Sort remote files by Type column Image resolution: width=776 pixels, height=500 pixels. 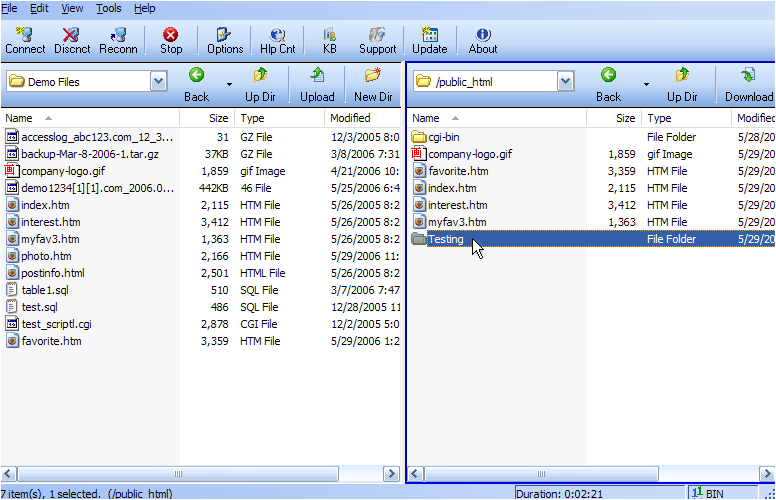686,118
